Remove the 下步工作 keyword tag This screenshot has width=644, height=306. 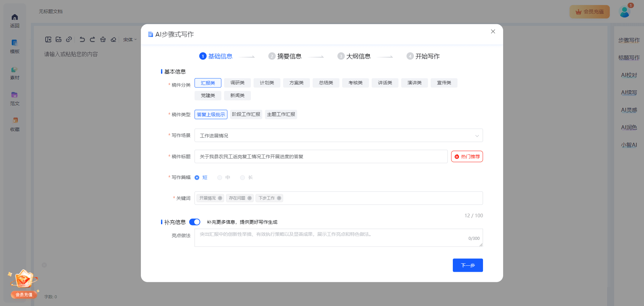(x=279, y=198)
